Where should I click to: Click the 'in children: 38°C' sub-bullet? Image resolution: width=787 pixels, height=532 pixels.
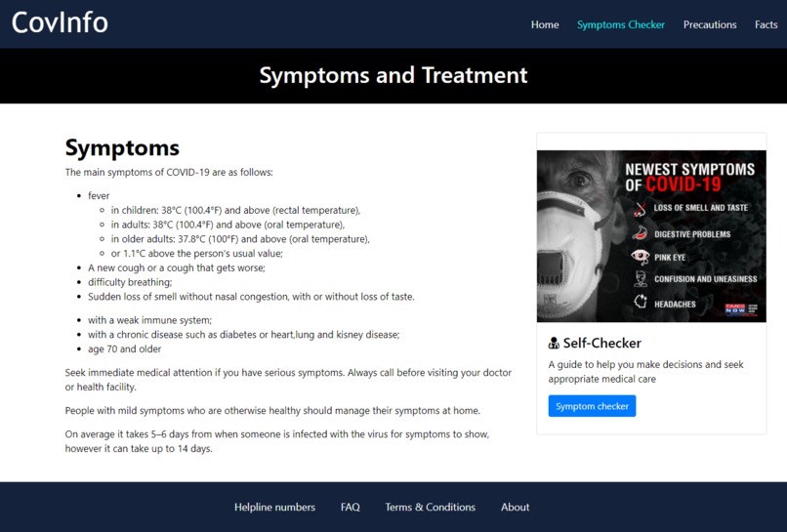click(235, 210)
